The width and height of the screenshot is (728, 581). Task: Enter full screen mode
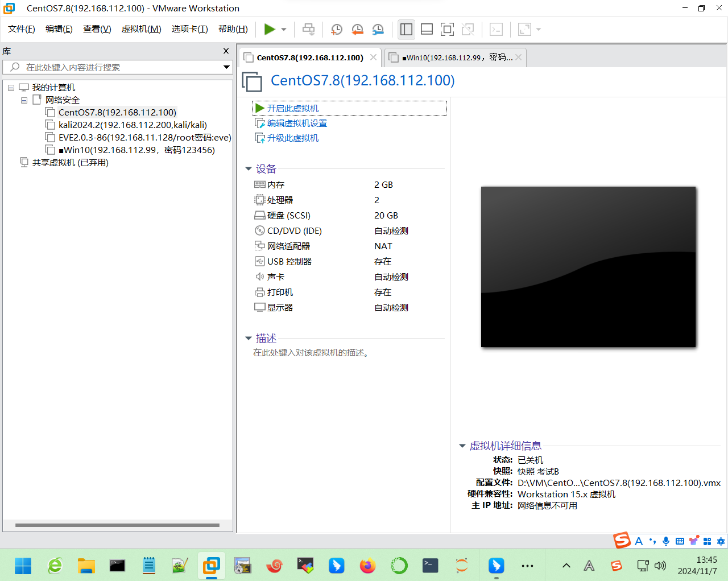pyautogui.click(x=447, y=30)
